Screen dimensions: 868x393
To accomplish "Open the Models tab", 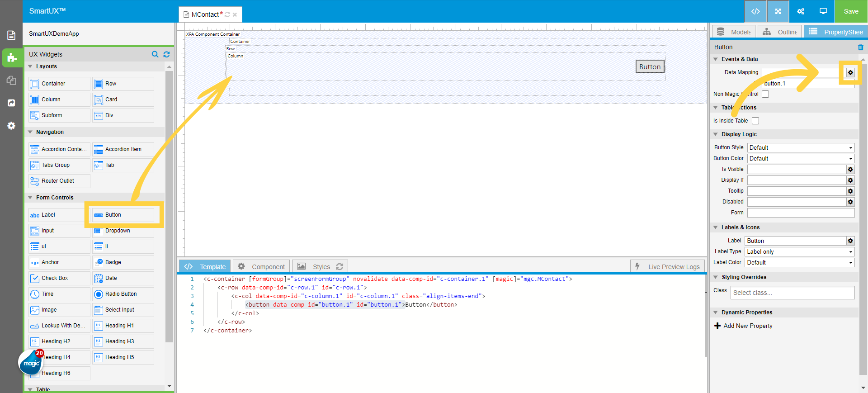I will coord(734,32).
